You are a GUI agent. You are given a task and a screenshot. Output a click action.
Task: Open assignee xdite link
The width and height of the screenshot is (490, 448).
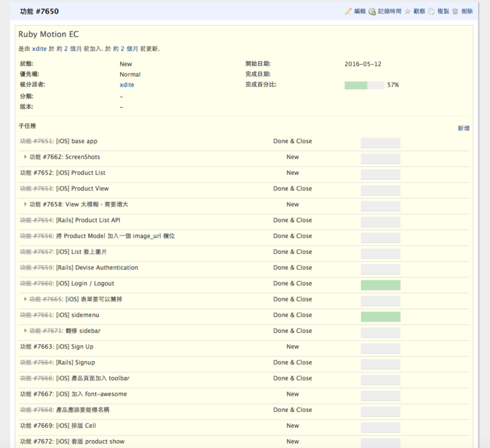click(127, 84)
